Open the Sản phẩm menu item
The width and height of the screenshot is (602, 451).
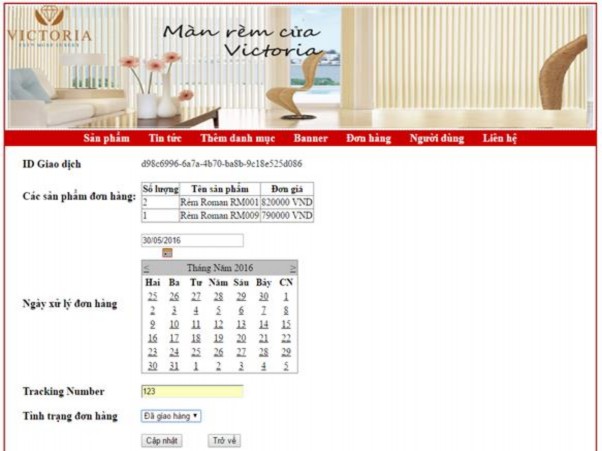[x=106, y=138]
